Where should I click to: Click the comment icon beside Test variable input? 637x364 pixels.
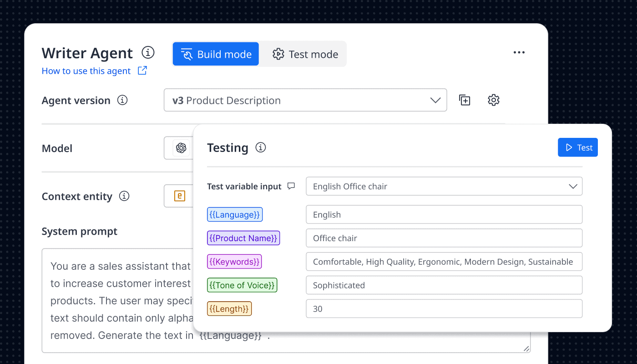pyautogui.click(x=291, y=186)
